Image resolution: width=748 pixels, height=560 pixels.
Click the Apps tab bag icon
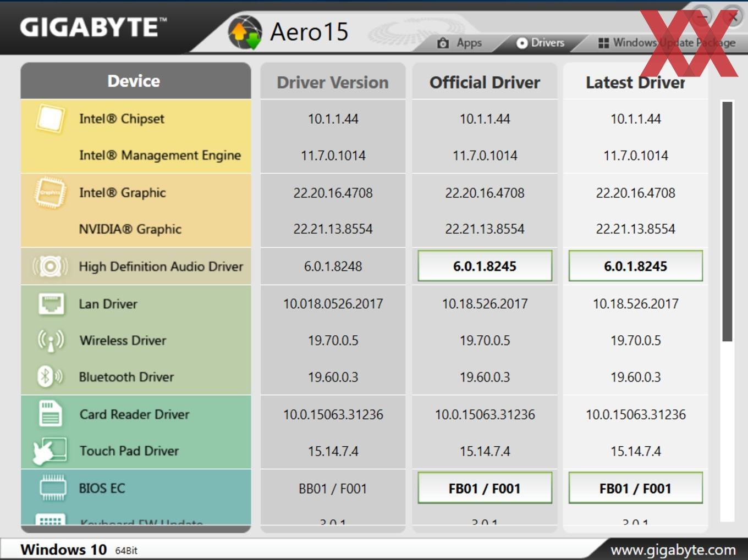coord(443,43)
